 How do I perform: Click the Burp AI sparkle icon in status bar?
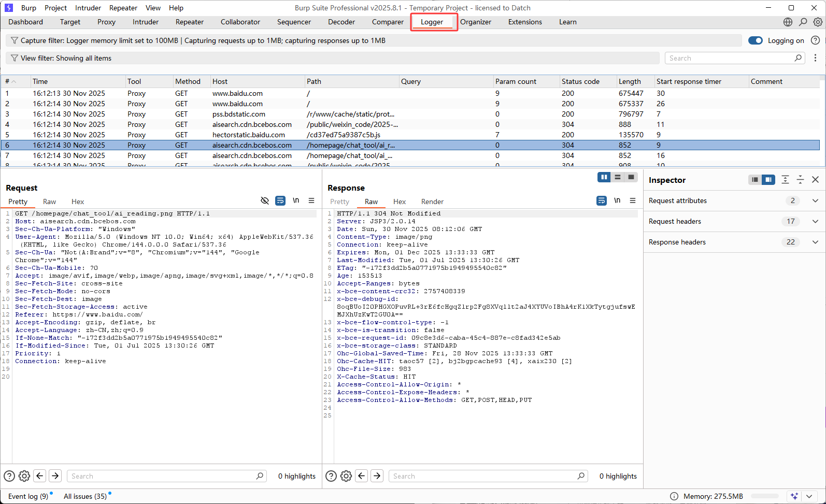[794, 496]
